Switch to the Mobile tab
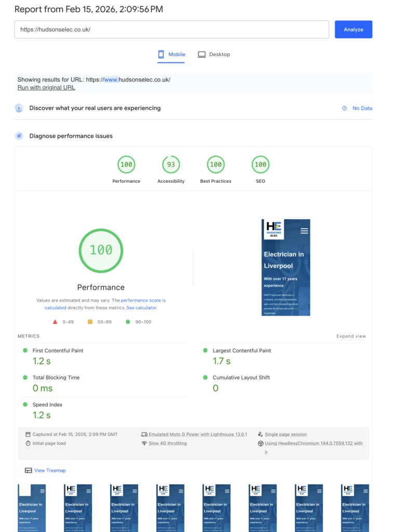The width and height of the screenshot is (396, 532). click(x=171, y=54)
